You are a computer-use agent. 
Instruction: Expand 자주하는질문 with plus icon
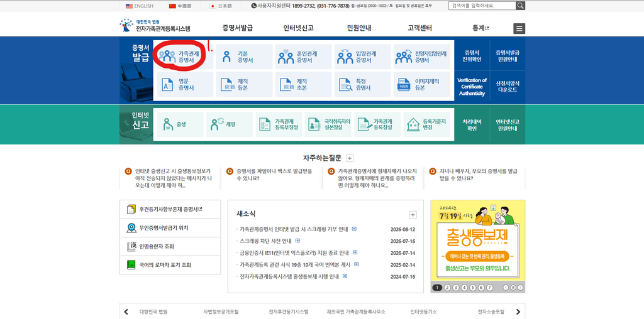point(350,158)
